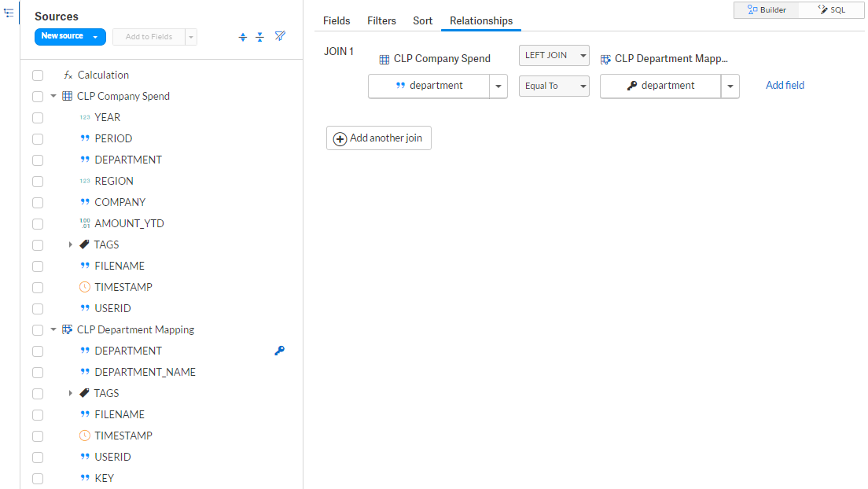Click the sidebar tree icon at top left
The width and height of the screenshot is (868, 489).
tap(9, 13)
